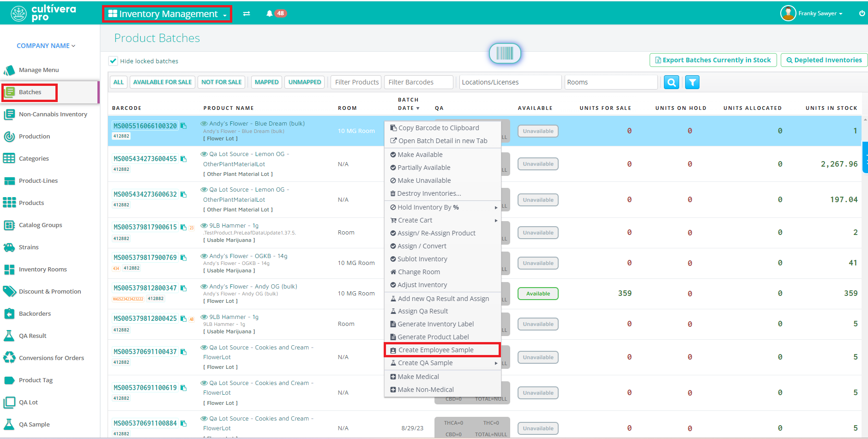Click the Cultivera Pro logo
868x439 pixels.
point(43,13)
